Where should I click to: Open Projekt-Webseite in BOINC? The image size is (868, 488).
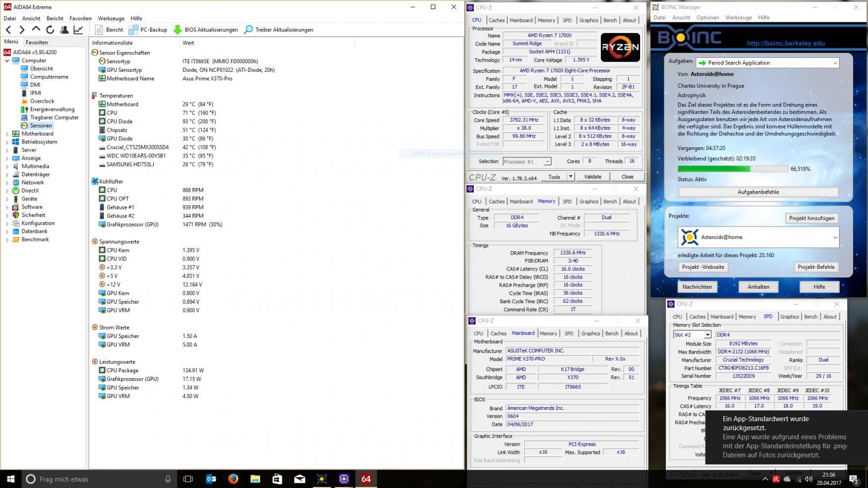703,267
